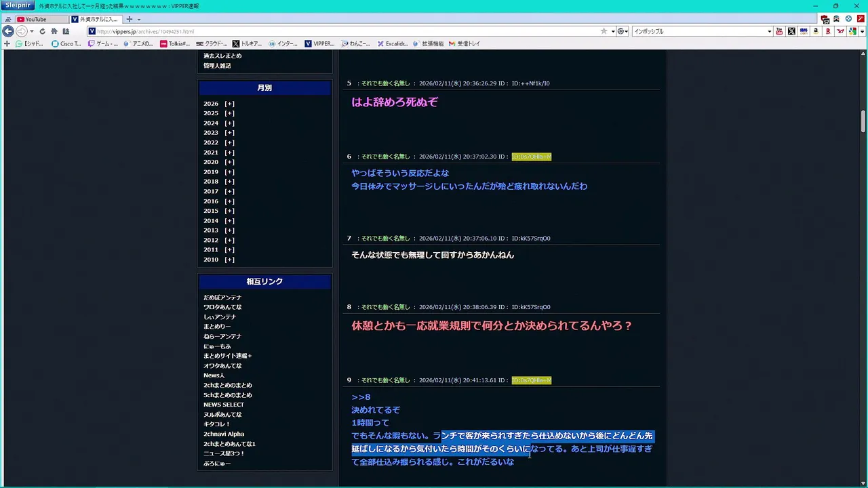Image resolution: width=868 pixels, height=488 pixels.
Task: Open the 受信トレイ Gmail bookmark
Action: (465, 43)
